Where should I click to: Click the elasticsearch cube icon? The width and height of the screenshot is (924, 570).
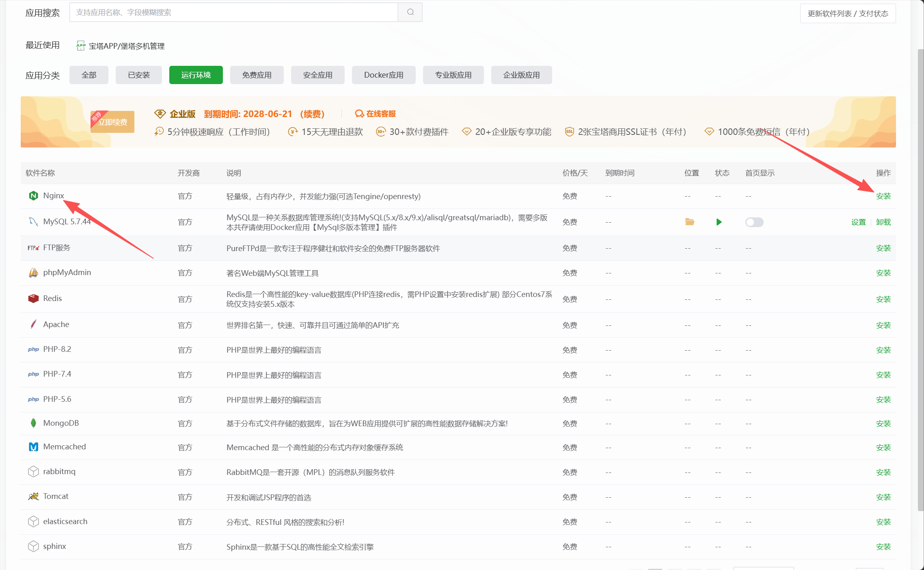click(33, 522)
